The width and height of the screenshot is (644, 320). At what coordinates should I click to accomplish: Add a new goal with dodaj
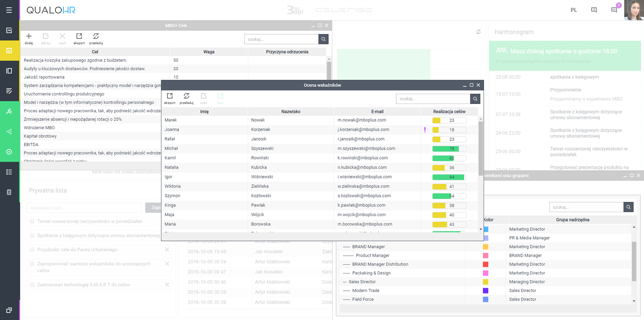pos(29,39)
